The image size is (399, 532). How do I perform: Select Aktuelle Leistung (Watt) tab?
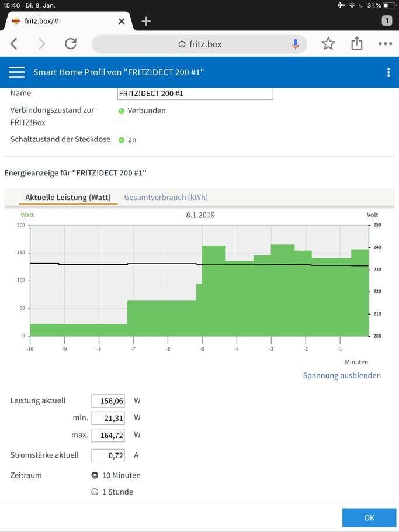68,198
